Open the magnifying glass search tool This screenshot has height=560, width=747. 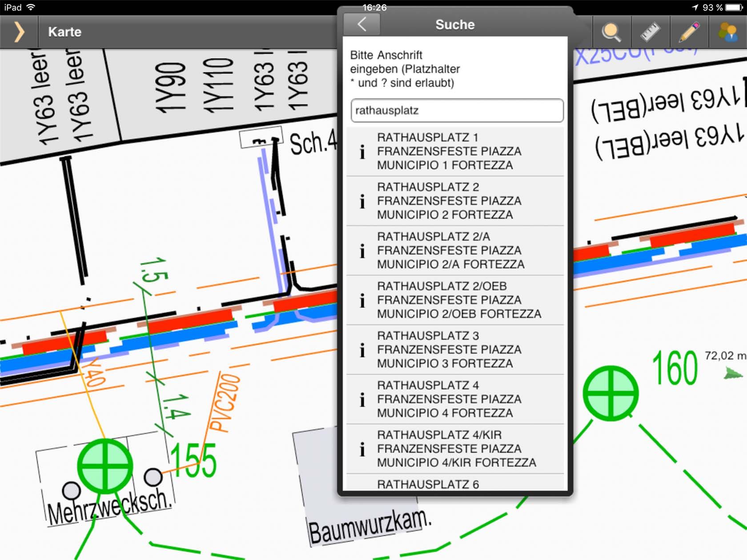point(611,32)
